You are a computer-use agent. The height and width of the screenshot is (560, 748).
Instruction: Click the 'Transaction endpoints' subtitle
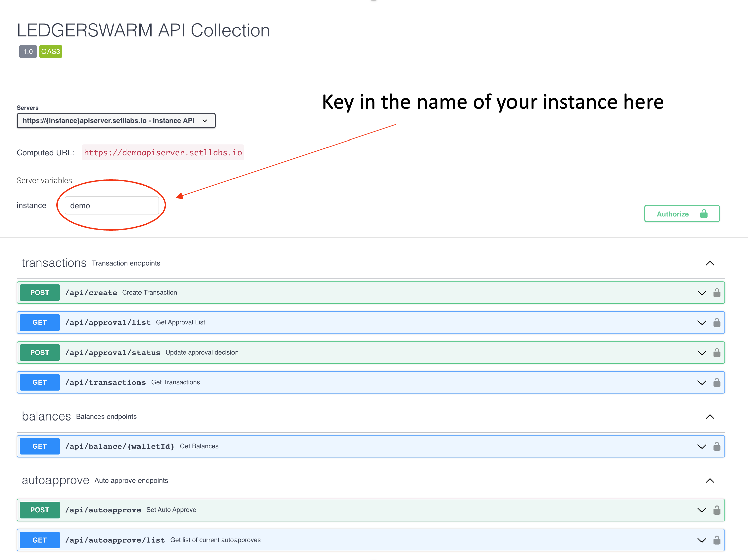[x=126, y=263]
